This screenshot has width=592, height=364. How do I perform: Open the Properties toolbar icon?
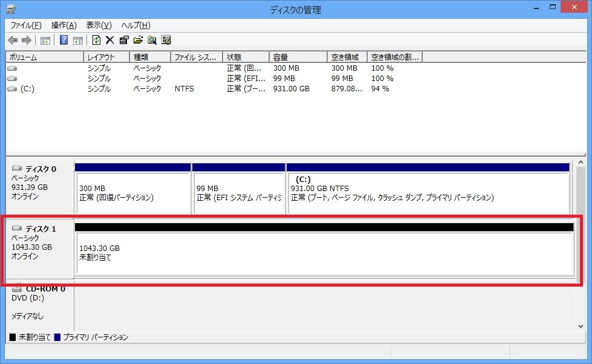(124, 40)
